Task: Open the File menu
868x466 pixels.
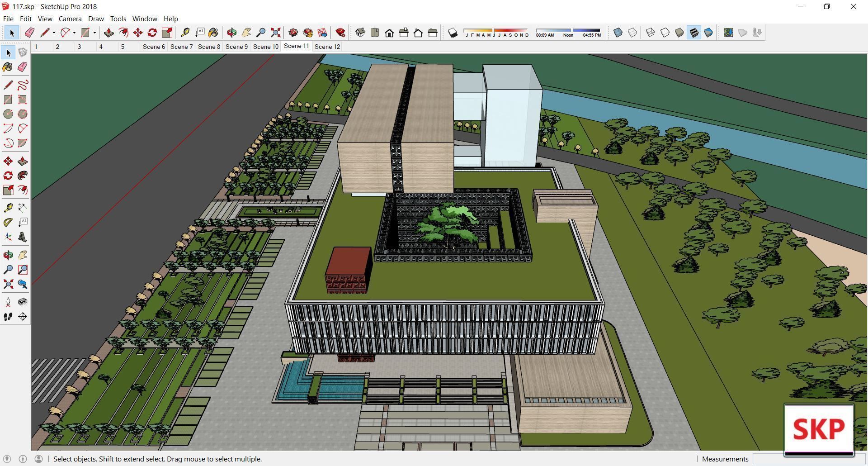Action: (8, 19)
